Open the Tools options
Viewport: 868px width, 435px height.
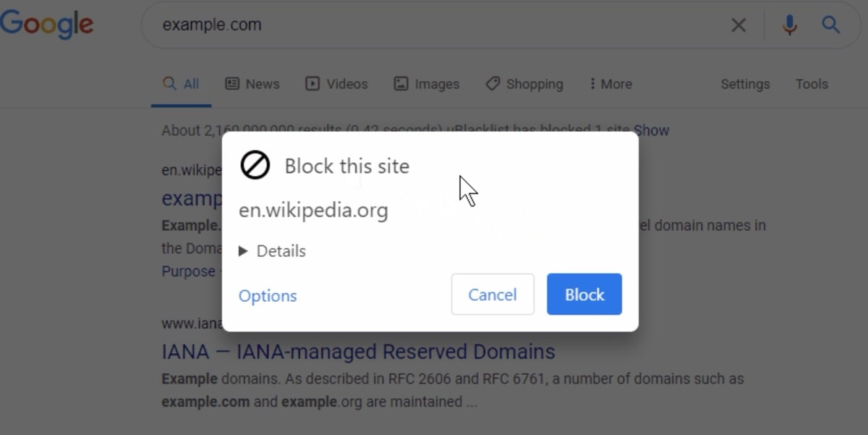coord(812,84)
